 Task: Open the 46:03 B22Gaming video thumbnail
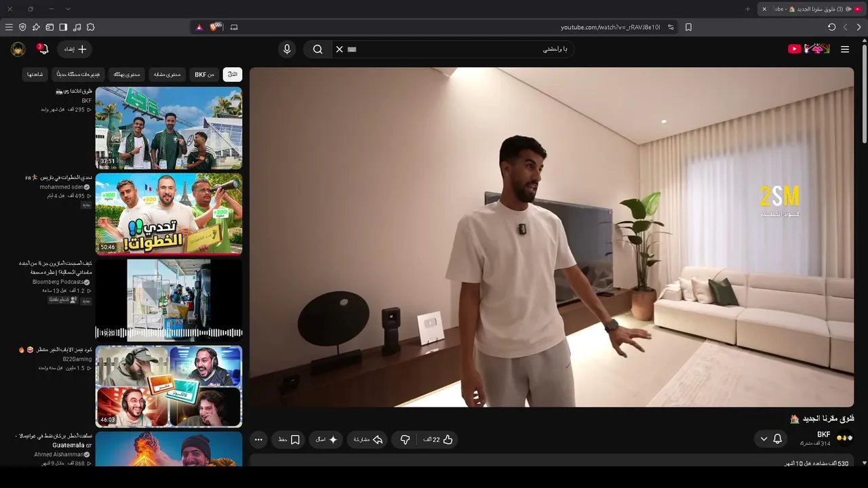[x=169, y=386]
